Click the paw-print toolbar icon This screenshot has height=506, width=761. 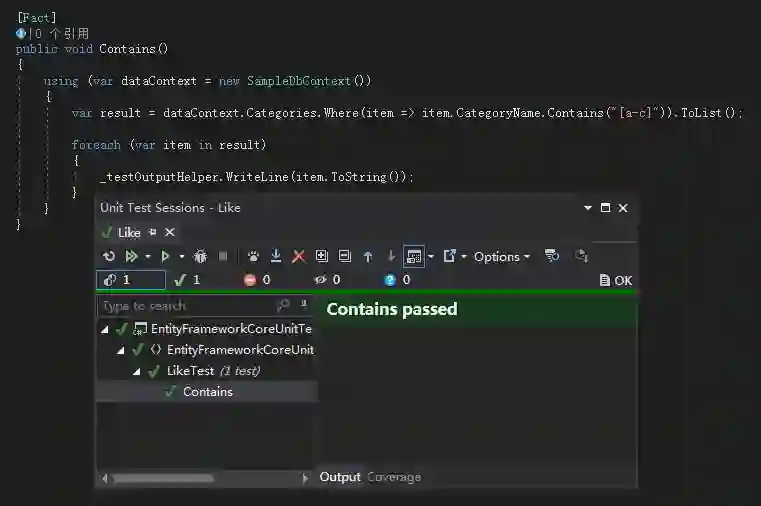pos(253,256)
